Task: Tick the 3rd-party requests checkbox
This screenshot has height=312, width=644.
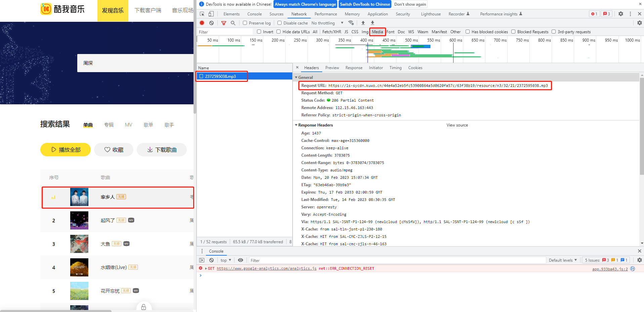Action: coord(554,32)
